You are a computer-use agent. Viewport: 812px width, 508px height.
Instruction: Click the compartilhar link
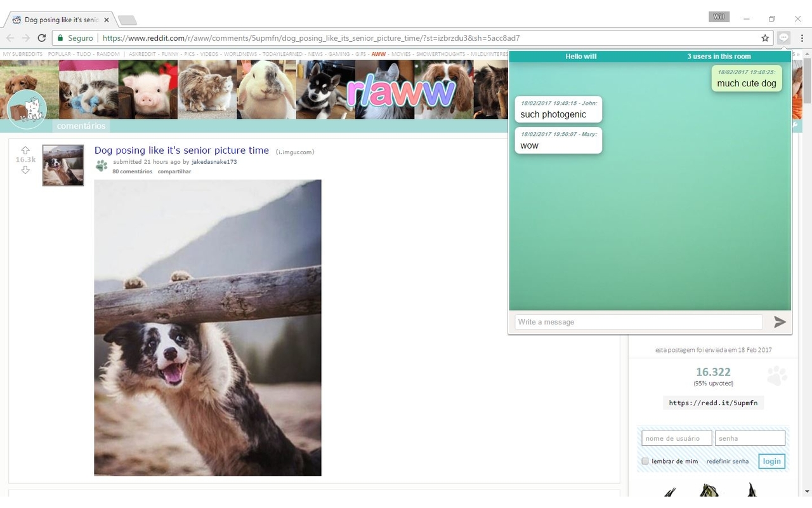pos(174,171)
